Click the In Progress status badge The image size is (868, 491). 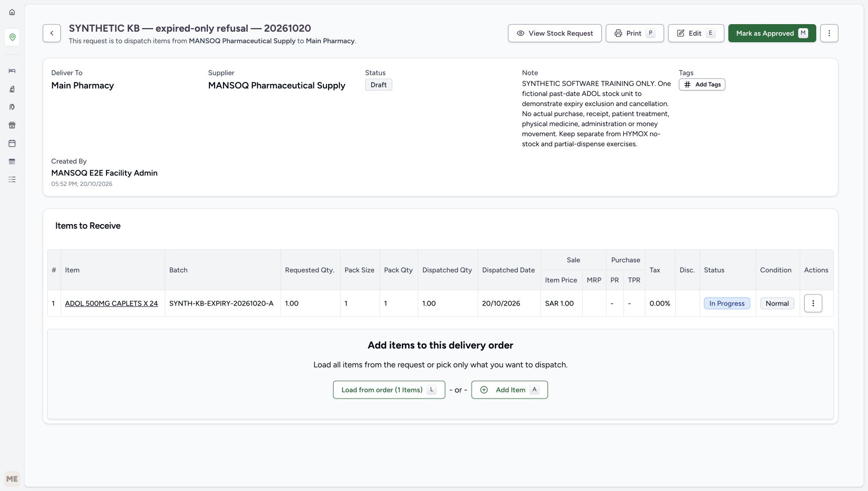(727, 304)
